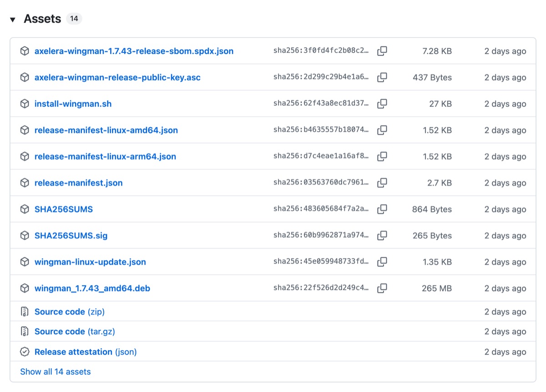Screen dimensions: 546x392
Task: Download release-manifest-linux-arm64.json
Action: 105,156
